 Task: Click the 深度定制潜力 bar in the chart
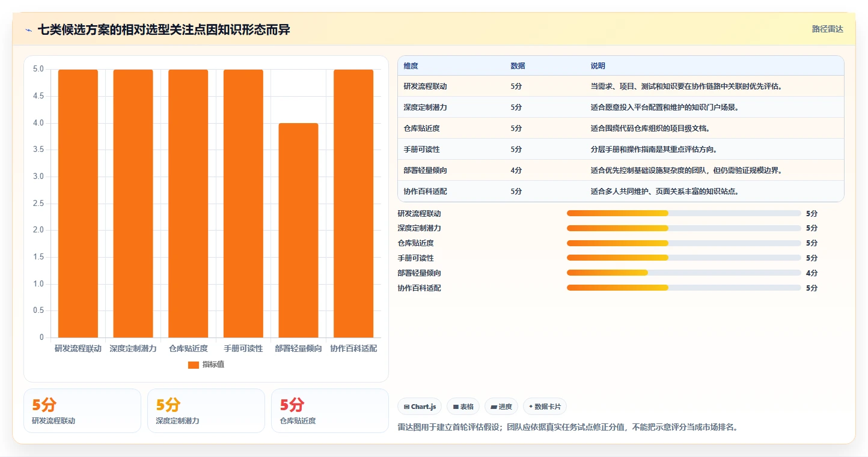133,204
